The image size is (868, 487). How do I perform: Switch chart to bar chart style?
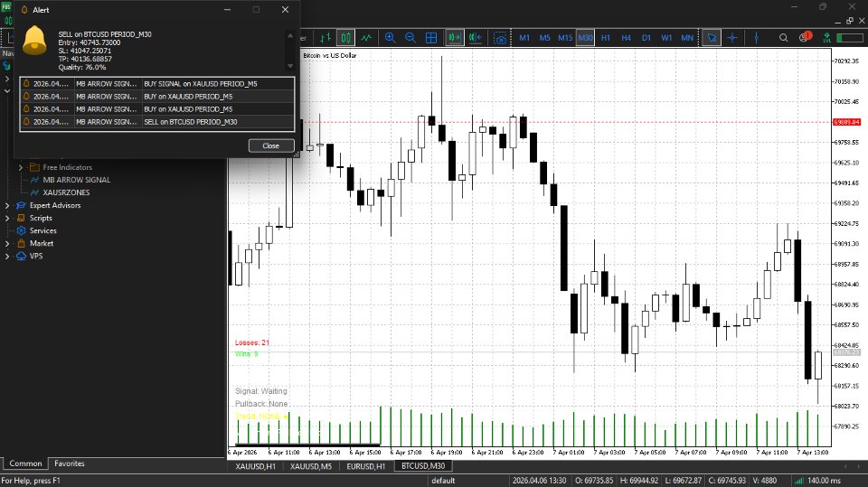pyautogui.click(x=325, y=38)
